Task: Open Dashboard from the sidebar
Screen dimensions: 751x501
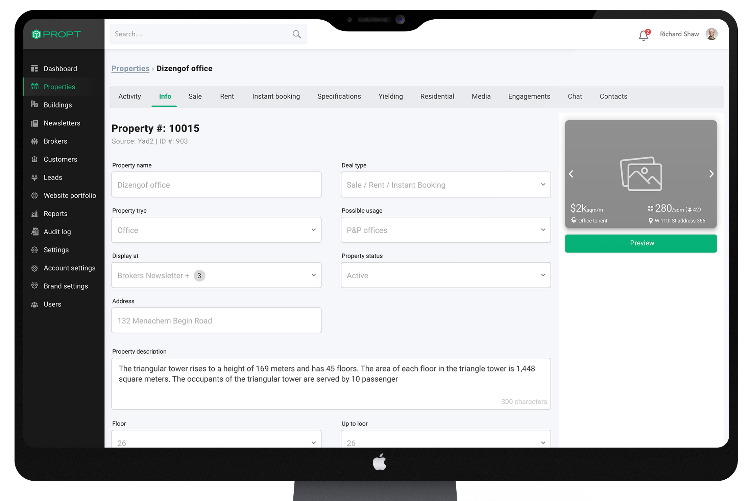Action: (x=60, y=68)
